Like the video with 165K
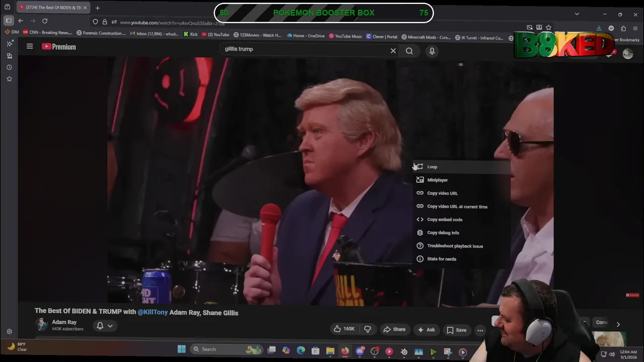644x362 pixels. coord(344,329)
